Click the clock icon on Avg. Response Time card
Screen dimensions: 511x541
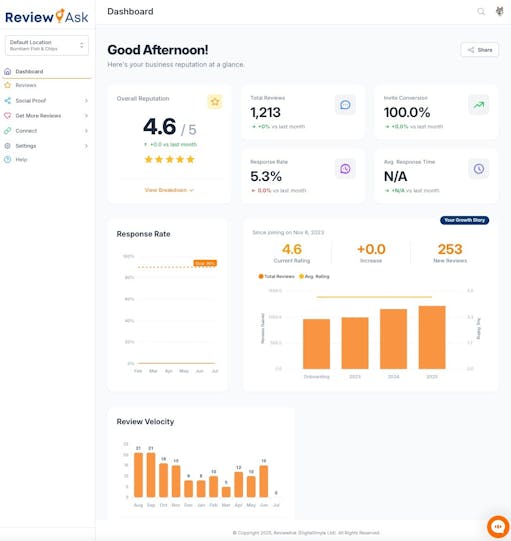point(479,169)
